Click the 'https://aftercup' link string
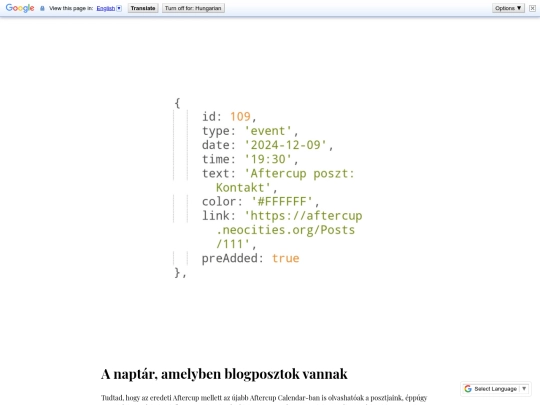This screenshot has width=540, height=405. 303,216
